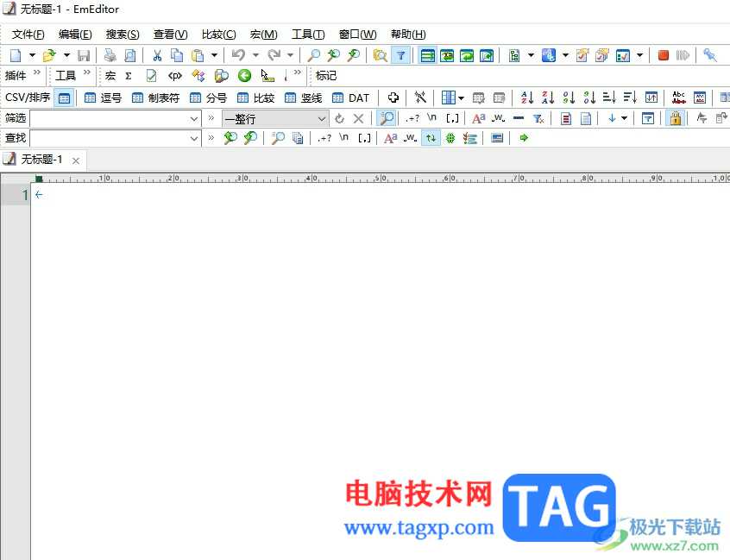Click the Print icon

(x=110, y=55)
